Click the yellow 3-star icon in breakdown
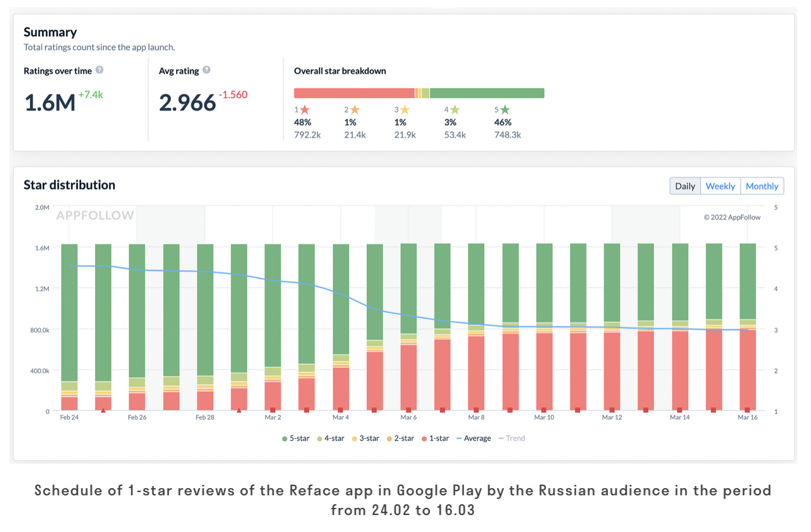The width and height of the screenshot is (811, 532). tap(405, 110)
